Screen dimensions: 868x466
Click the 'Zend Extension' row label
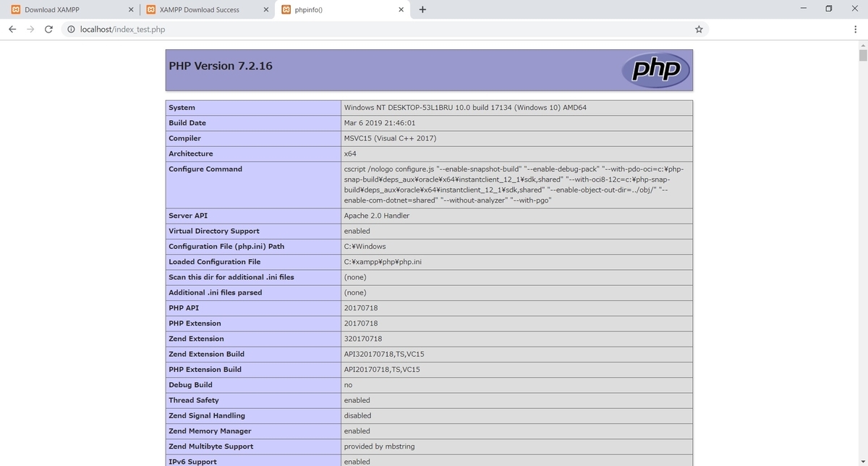click(x=196, y=339)
